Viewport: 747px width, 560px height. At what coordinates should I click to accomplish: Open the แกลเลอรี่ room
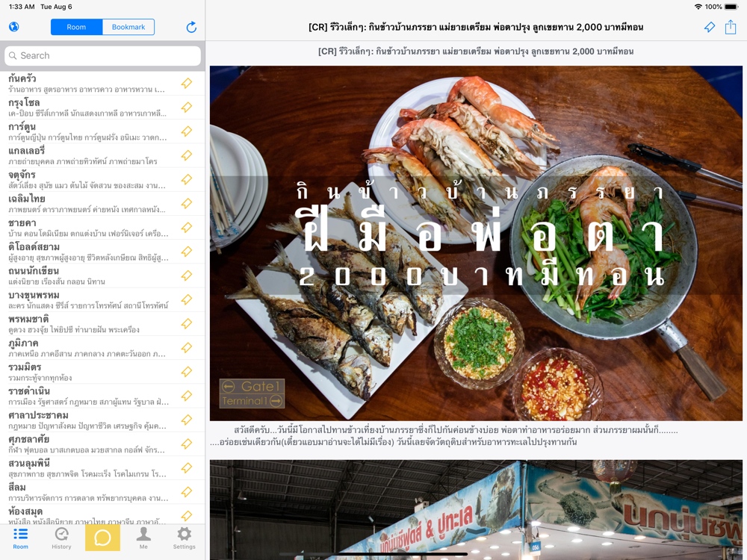point(102,155)
